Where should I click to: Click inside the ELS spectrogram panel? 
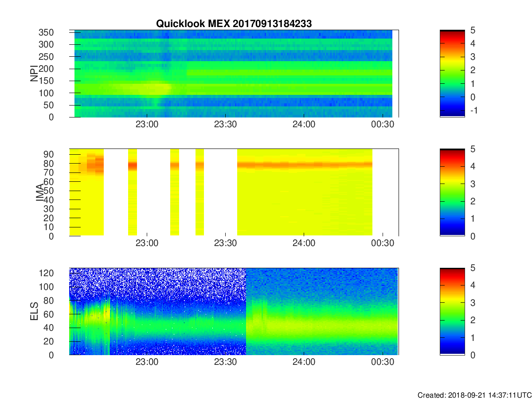pos(234,311)
